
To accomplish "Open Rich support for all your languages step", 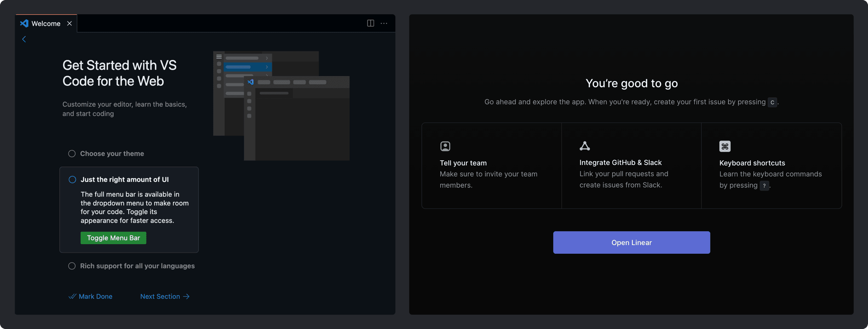I will click(137, 266).
